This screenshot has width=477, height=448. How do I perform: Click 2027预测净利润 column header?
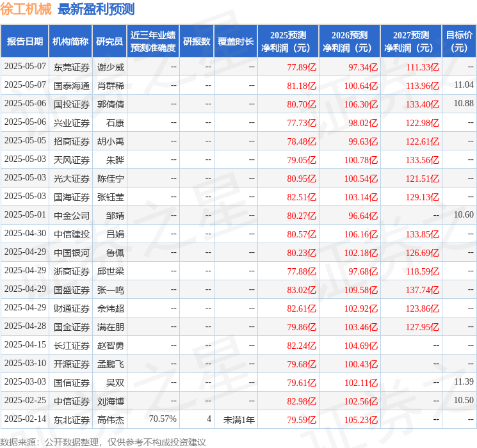[x=411, y=42]
